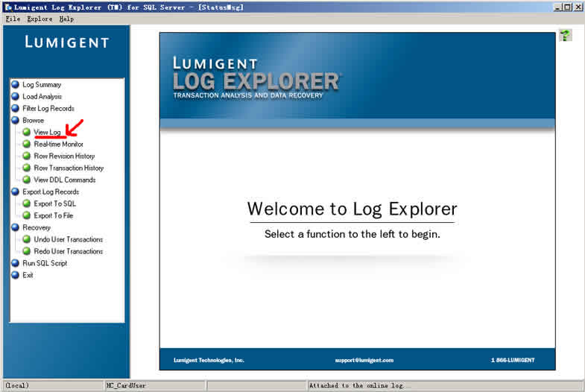
Task: Choose Filter Log Records
Action: point(48,109)
